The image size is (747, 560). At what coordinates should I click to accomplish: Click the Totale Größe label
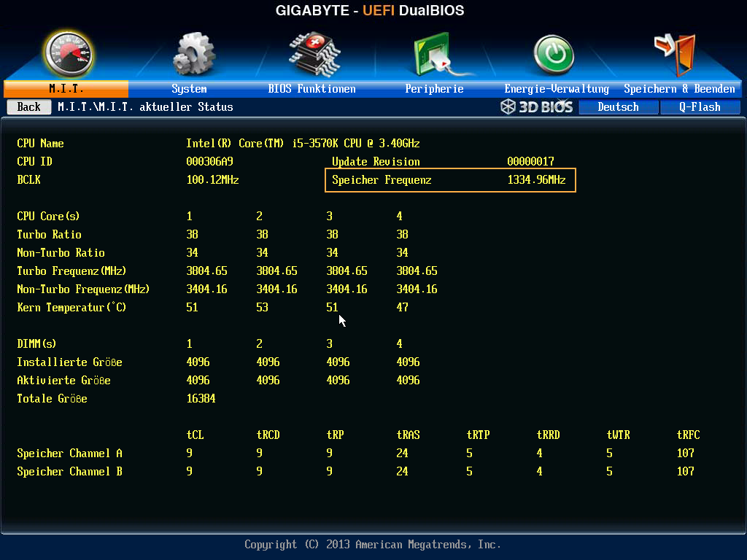pos(52,399)
